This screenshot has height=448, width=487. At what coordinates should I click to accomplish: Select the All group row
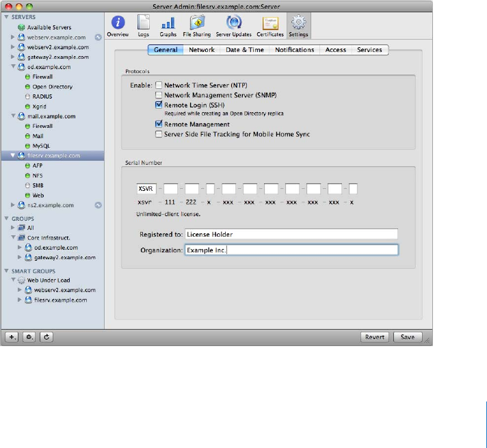pyautogui.click(x=53, y=228)
